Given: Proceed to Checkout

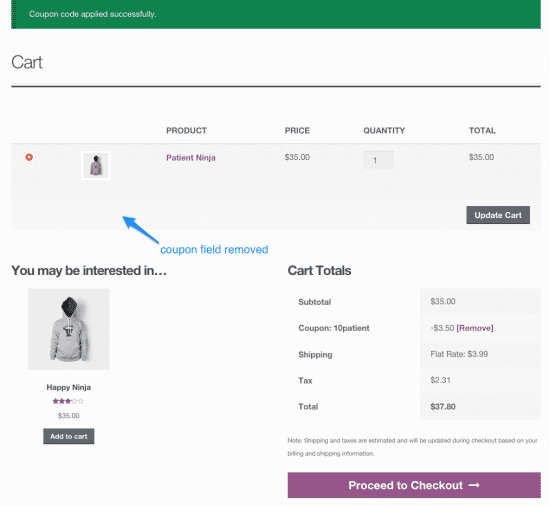Looking at the screenshot, I should click(414, 485).
